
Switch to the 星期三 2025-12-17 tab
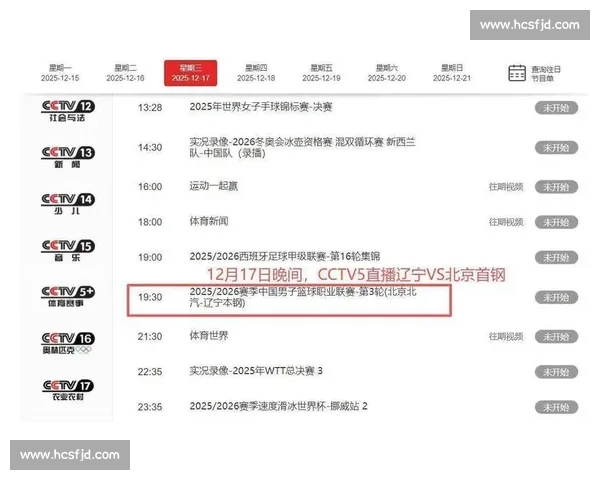191,73
